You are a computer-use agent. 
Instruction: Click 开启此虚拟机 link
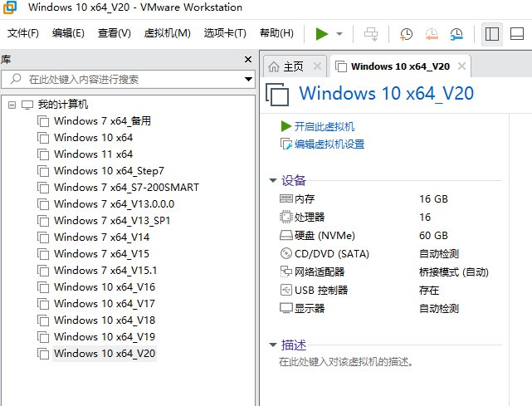click(324, 126)
